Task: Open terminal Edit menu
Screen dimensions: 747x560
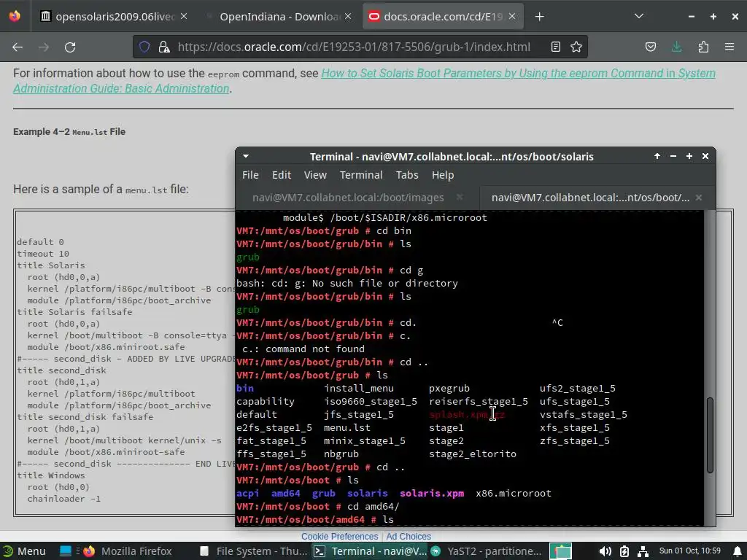Action: click(x=281, y=175)
